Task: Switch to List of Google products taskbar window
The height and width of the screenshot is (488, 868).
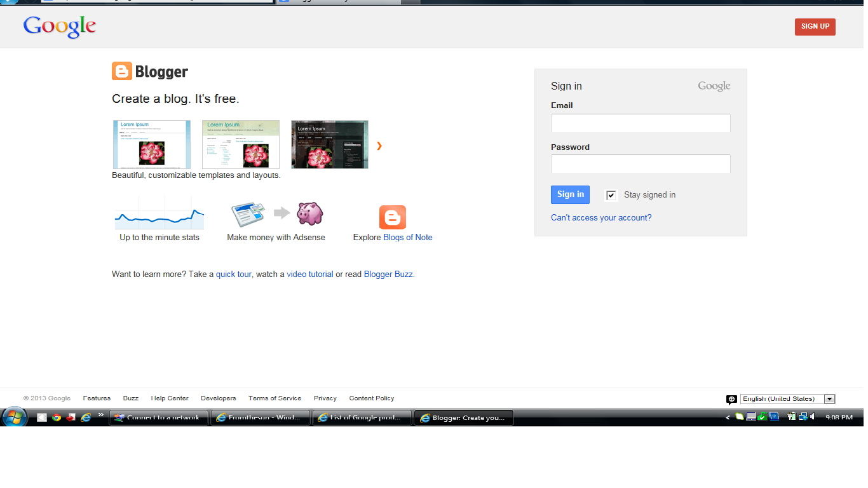Action: click(x=362, y=417)
